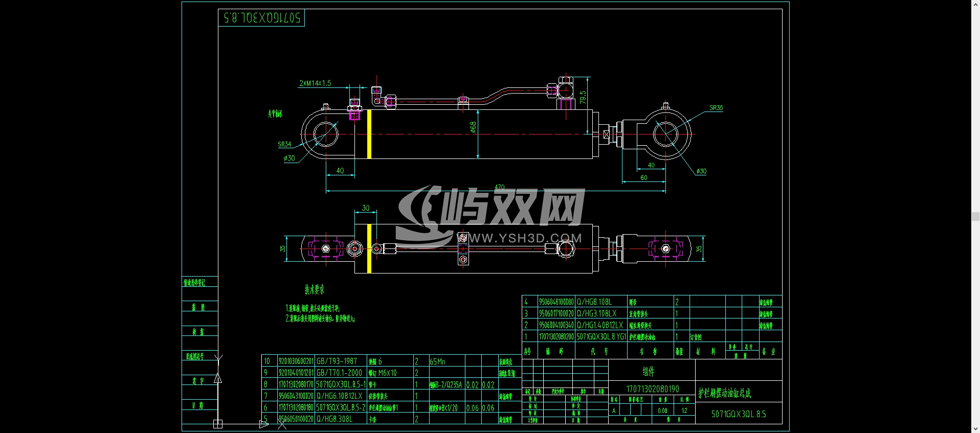Click '9506043100020' code cell
Screen dimensions: 980x433
(296, 396)
